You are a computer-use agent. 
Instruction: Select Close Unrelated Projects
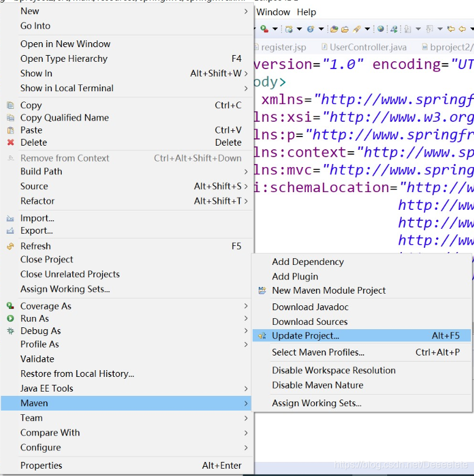point(126,274)
